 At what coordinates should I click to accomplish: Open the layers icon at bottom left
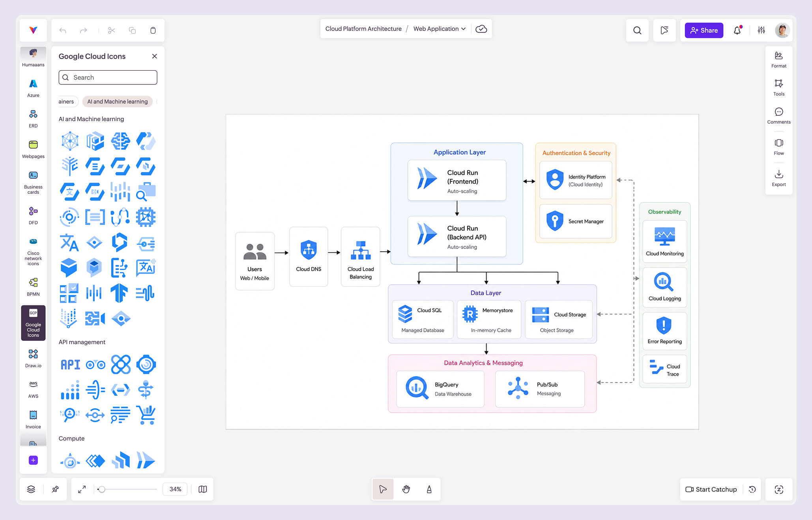pyautogui.click(x=31, y=489)
